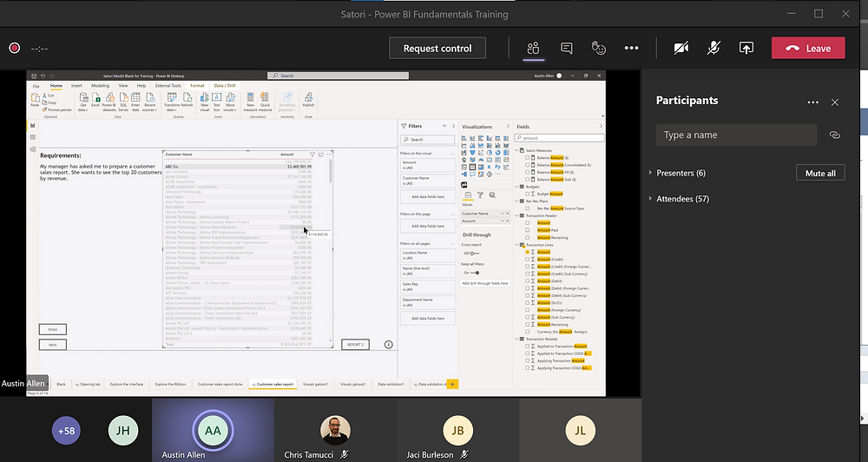Click Mute all in Participants panel
The width and height of the screenshot is (868, 462).
820,173
